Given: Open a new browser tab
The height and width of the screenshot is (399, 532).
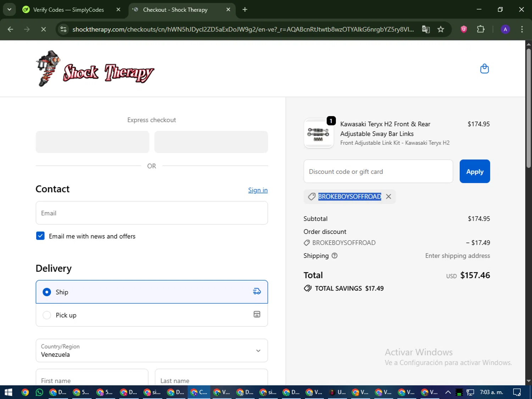Looking at the screenshot, I should (245, 10).
